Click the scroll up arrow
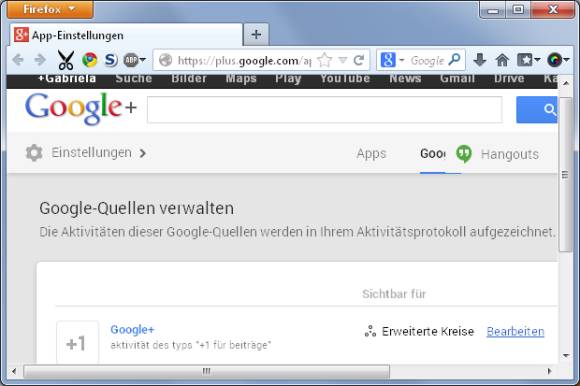Image resolution: width=580 pixels, height=386 pixels. coord(566,84)
